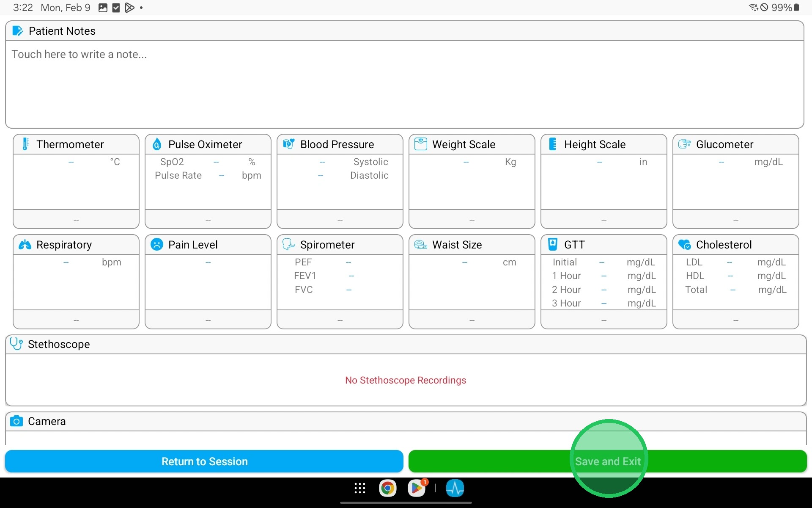Tap the Stethoscope icon
Viewport: 812px width, 508px height.
16,344
